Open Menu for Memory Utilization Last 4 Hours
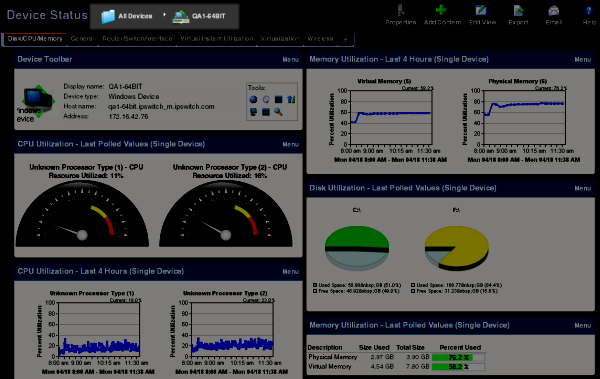This screenshot has width=600, height=379. 582,60
